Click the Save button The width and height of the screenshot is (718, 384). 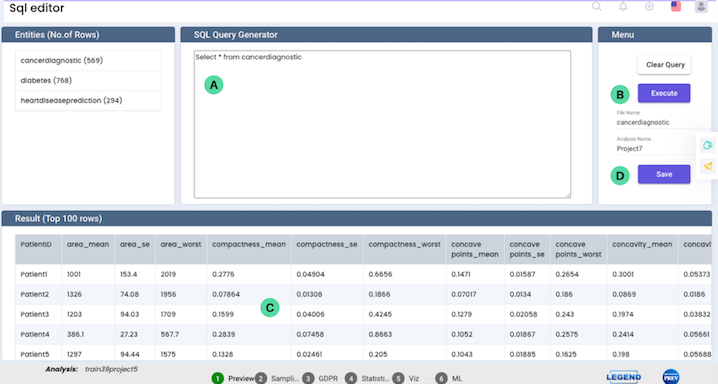[x=664, y=174]
